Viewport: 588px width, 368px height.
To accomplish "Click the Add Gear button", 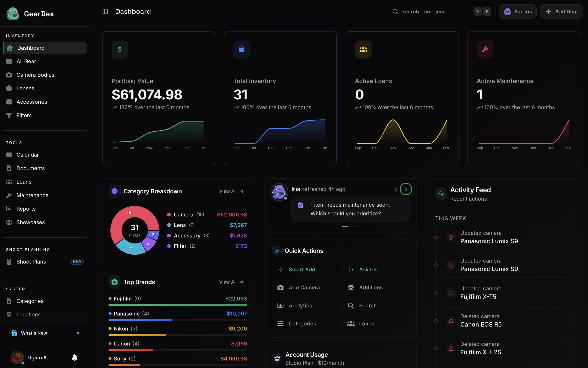I will [x=561, y=11].
